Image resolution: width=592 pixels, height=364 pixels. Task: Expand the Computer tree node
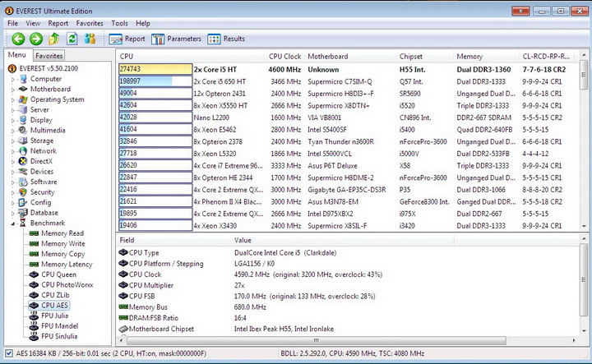13,79
